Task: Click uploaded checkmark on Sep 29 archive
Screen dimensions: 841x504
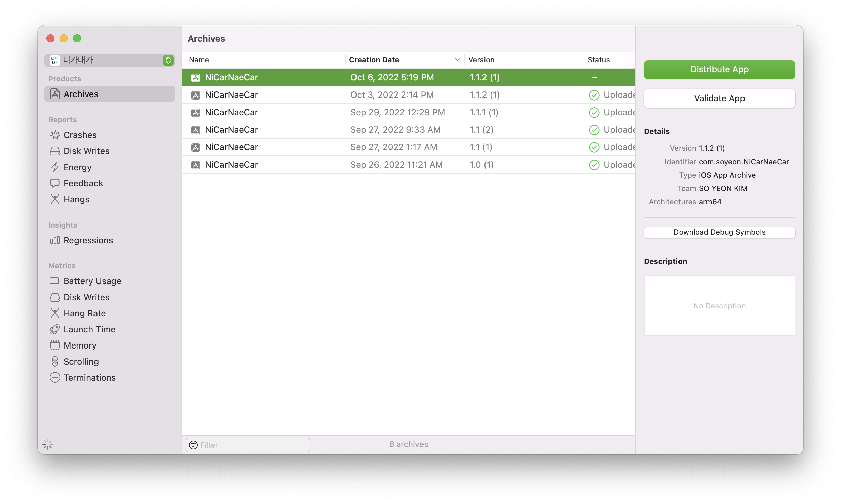Action: coord(594,112)
